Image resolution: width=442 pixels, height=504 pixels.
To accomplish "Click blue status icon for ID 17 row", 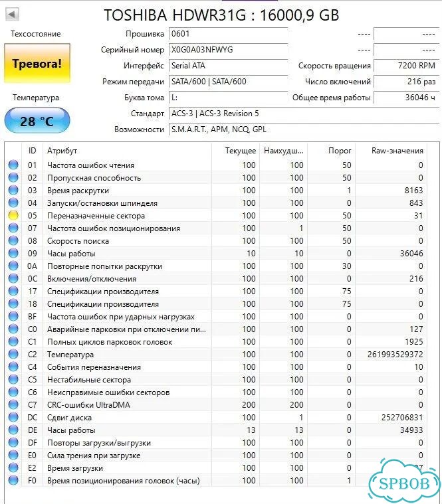I will 13,292.
